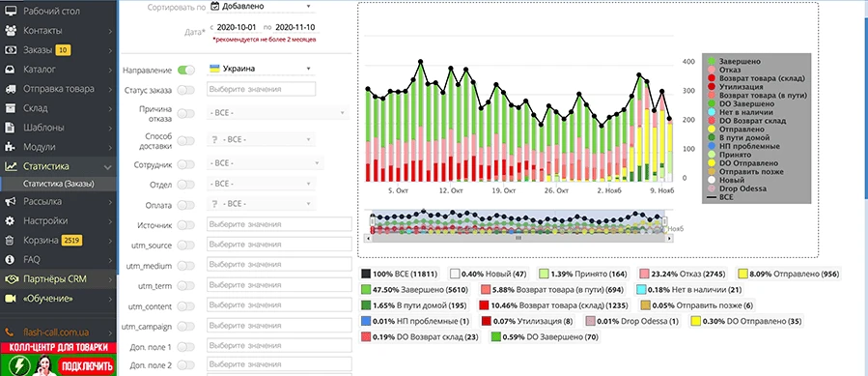868x376 pixels.
Task: Open the Настройки menu item
Action: pyautogui.click(x=59, y=220)
